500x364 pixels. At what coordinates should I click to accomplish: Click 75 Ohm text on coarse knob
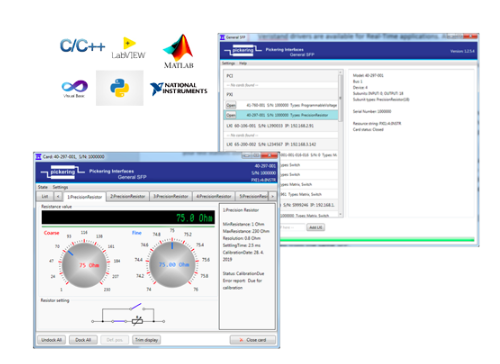[89, 265]
